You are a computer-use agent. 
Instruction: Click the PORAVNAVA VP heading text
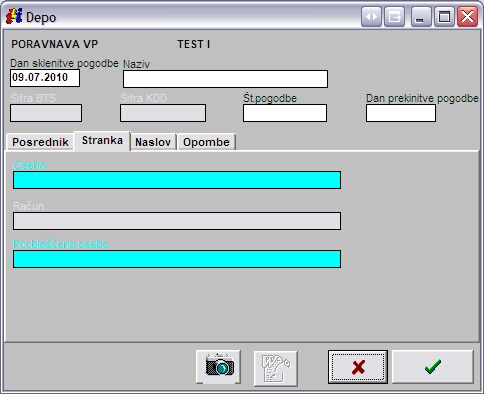click(55, 44)
